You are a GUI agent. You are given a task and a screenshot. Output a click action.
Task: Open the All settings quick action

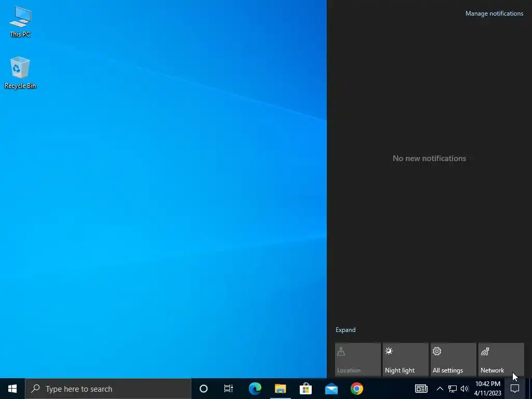[453, 360]
